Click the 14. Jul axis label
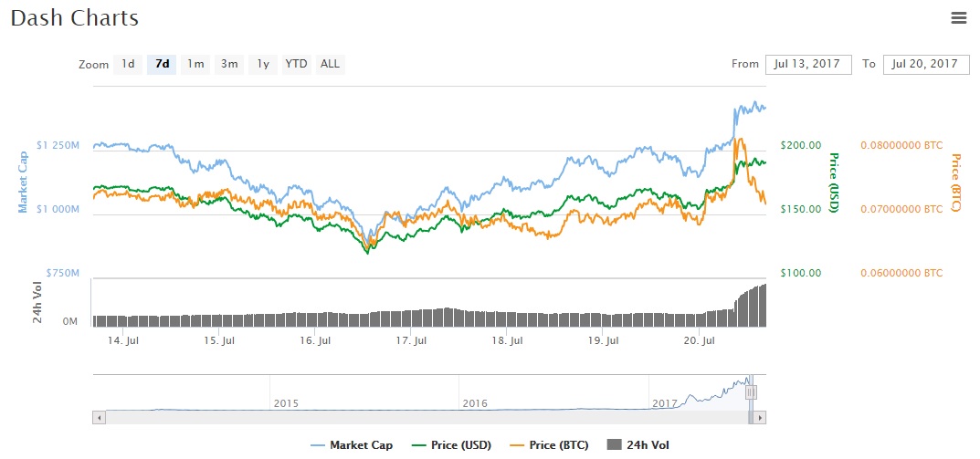This screenshot has height=459, width=980. (123, 341)
